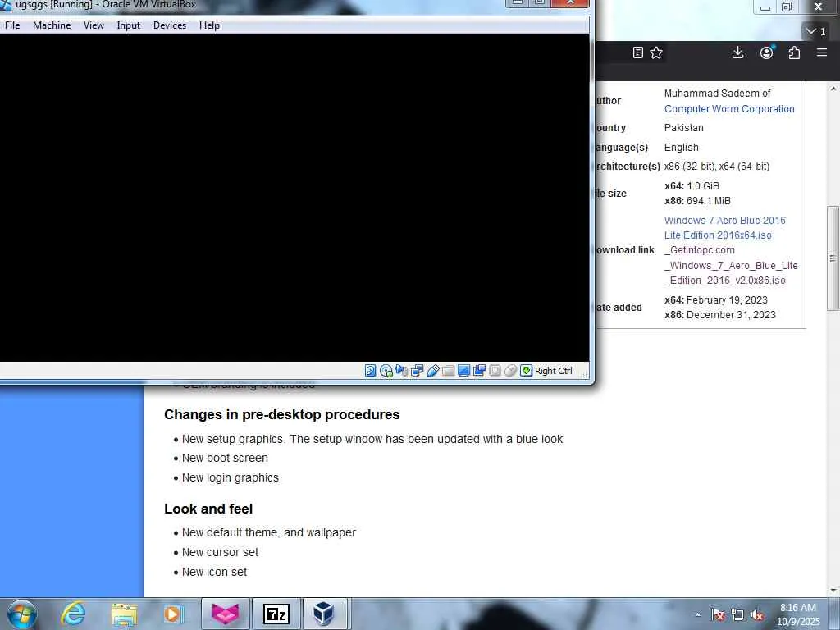
Task: Follow the Computer Worm Corporation link
Action: coord(729,109)
